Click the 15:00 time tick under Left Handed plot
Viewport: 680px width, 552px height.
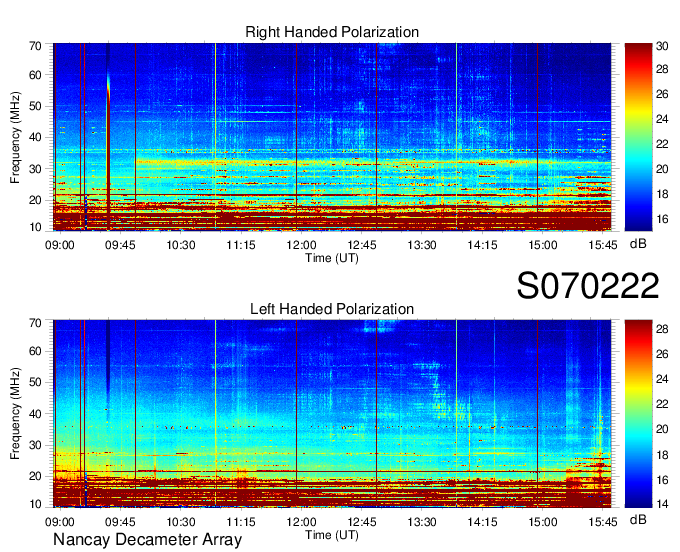pyautogui.click(x=543, y=522)
